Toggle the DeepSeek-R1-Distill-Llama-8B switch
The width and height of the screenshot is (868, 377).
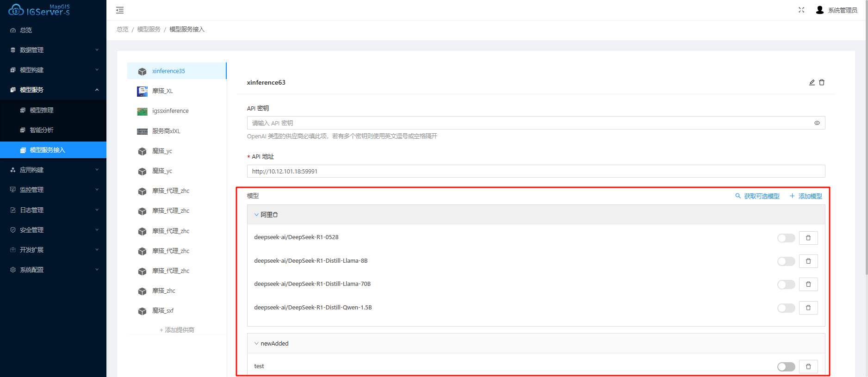tap(786, 261)
